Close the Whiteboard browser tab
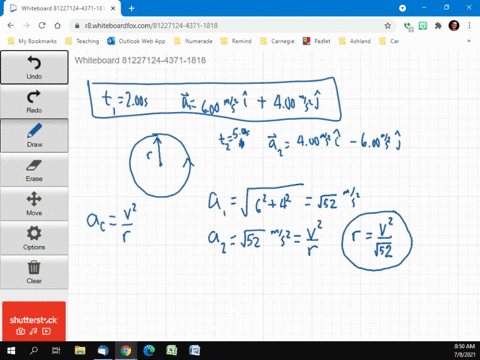 113,8
